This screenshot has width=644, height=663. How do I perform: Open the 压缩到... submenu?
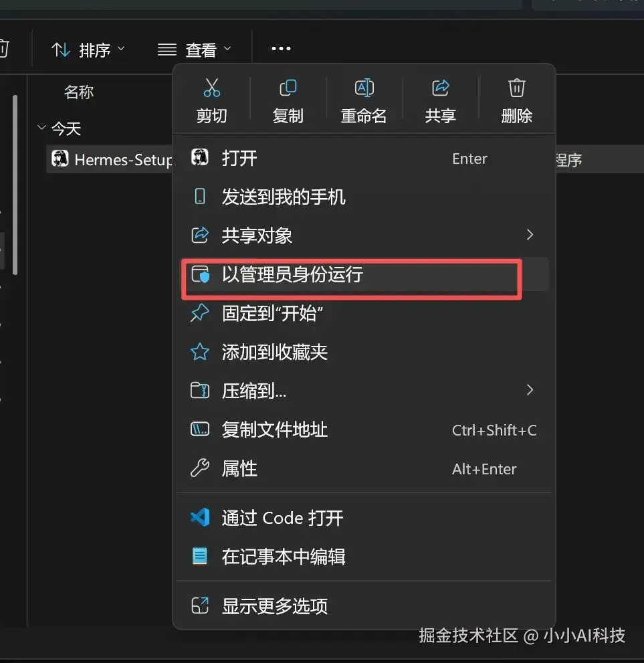[364, 391]
